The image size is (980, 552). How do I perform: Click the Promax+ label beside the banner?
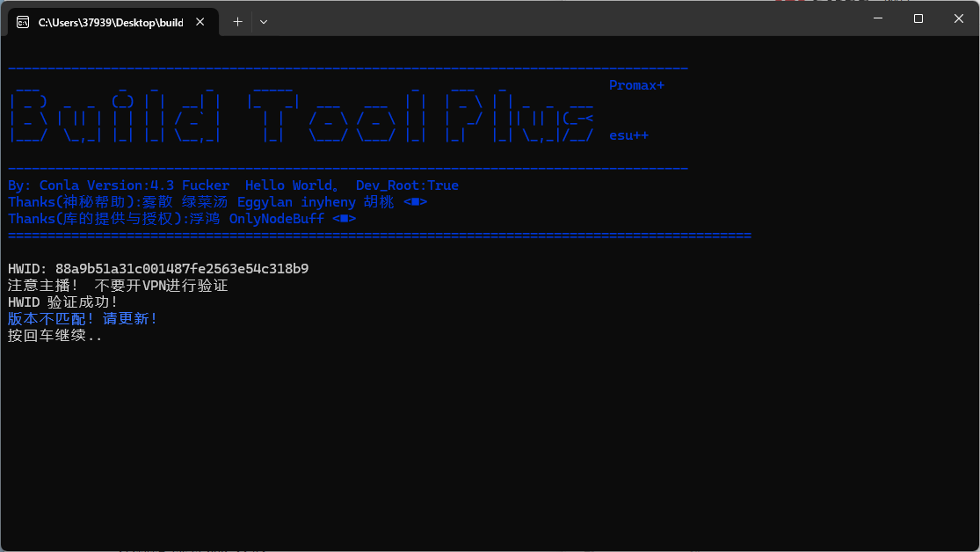coord(636,85)
